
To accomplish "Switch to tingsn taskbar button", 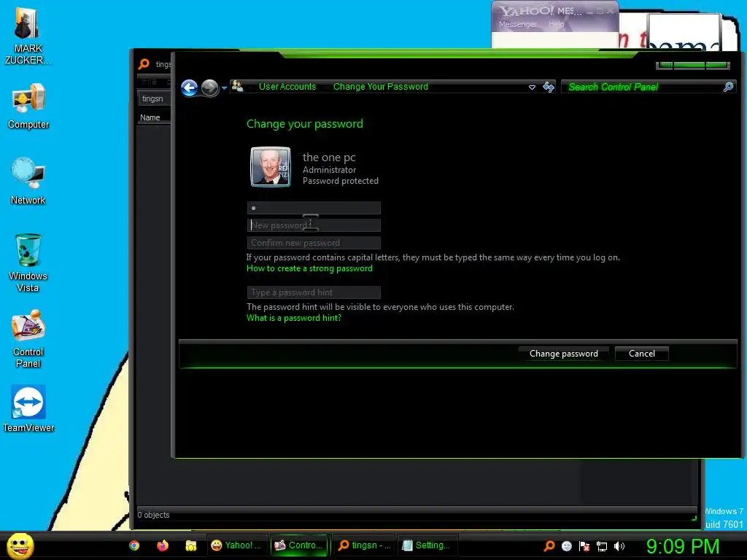I will tap(363, 545).
